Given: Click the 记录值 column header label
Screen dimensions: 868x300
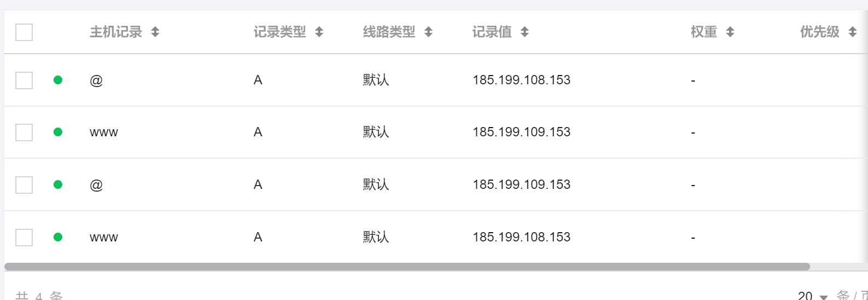Looking at the screenshot, I should pyautogui.click(x=492, y=32).
